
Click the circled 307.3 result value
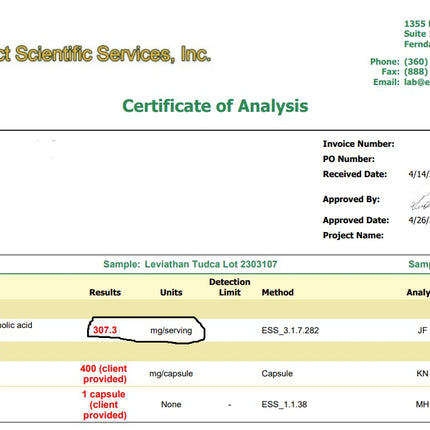(x=105, y=330)
